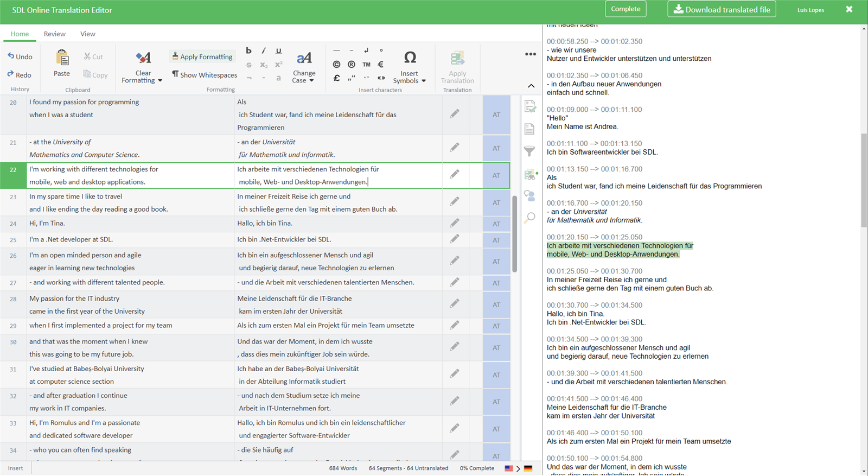
Task: Insert guillemet angle quotes
Action: tap(381, 78)
